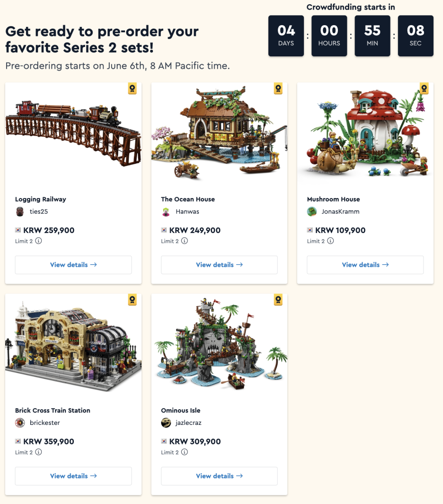This screenshot has height=504, width=443.
Task: Click the Brick Cross Train Station product image
Action: tap(73, 346)
